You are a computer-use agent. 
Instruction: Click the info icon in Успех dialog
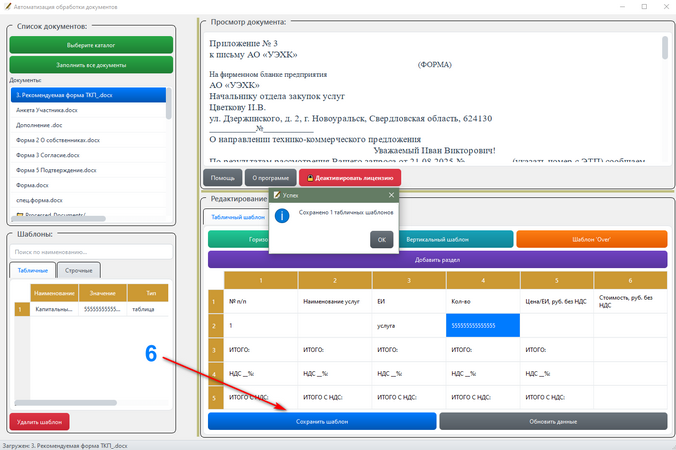point(282,216)
